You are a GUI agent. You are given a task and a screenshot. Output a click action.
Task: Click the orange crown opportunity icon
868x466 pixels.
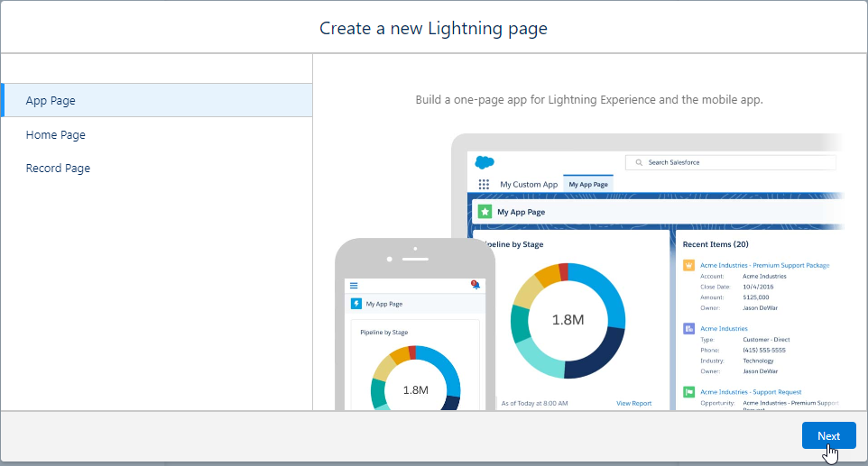(x=688, y=265)
